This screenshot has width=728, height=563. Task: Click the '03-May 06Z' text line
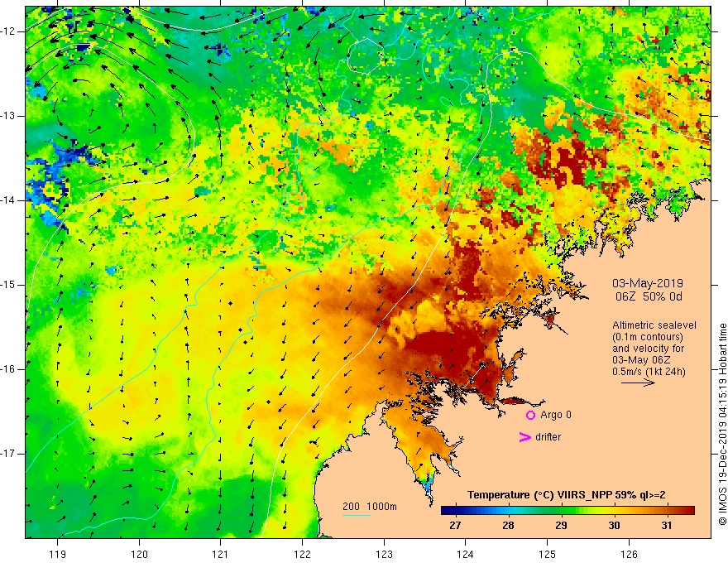pyautogui.click(x=640, y=360)
